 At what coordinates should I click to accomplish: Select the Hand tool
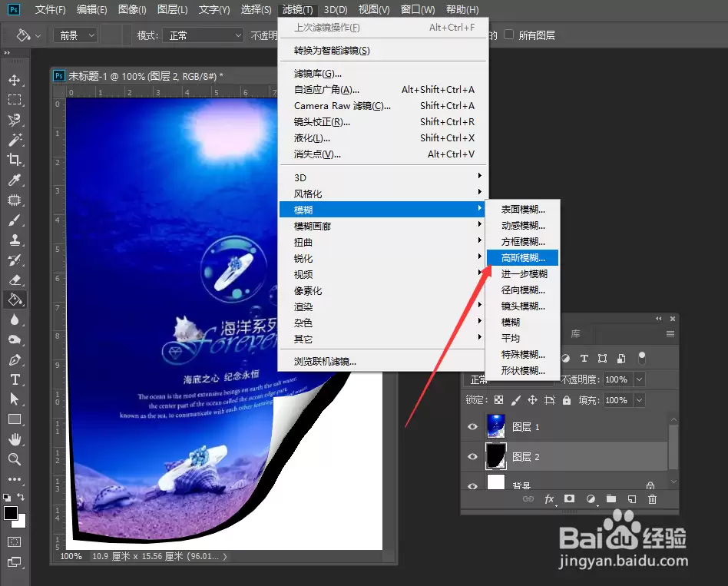point(15,439)
